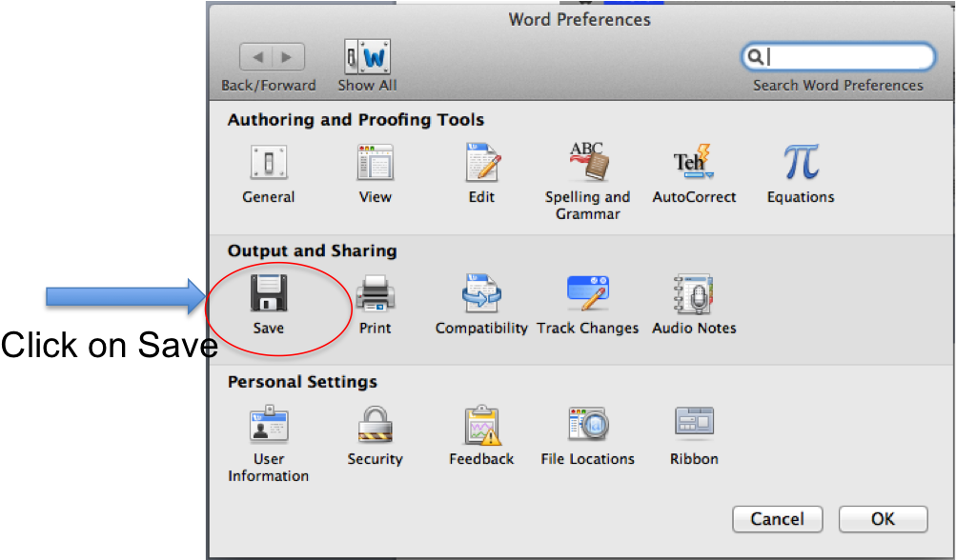Click the OK button
Image resolution: width=956 pixels, height=560 pixels.
tap(884, 519)
